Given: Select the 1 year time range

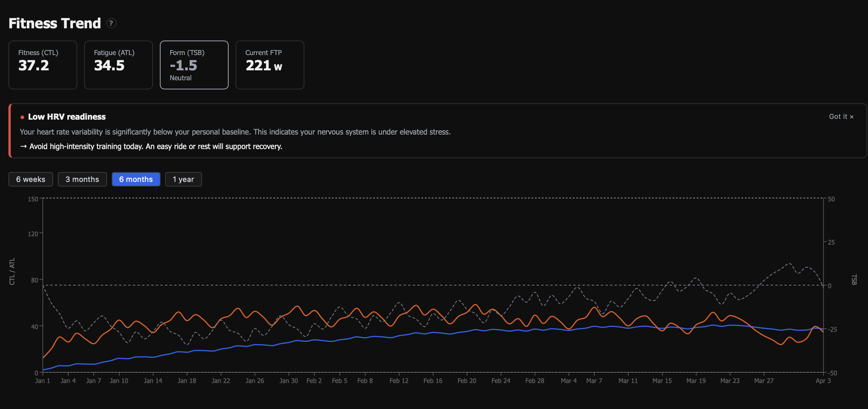Looking at the screenshot, I should 183,179.
